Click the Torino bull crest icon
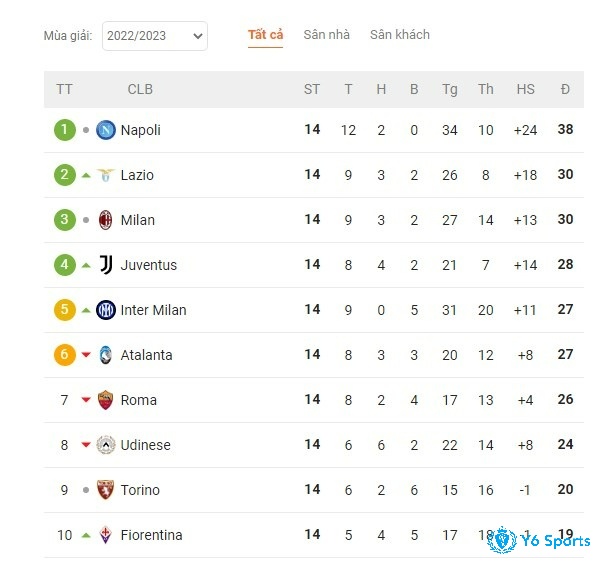This screenshot has height=564, width=600. pyautogui.click(x=106, y=490)
